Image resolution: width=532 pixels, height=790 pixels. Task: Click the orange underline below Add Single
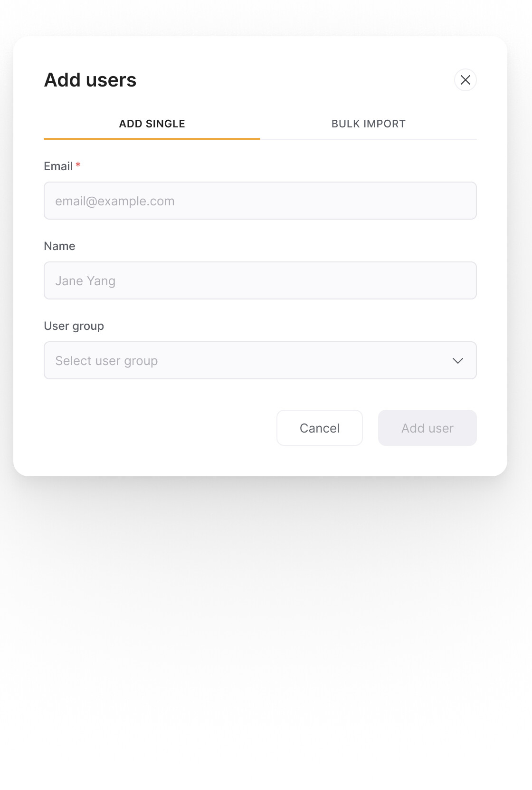tap(152, 139)
